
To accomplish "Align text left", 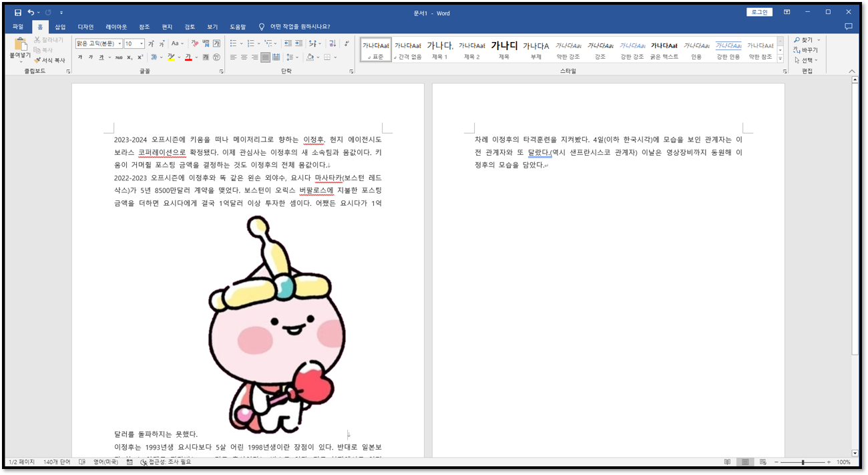I will coord(233,57).
